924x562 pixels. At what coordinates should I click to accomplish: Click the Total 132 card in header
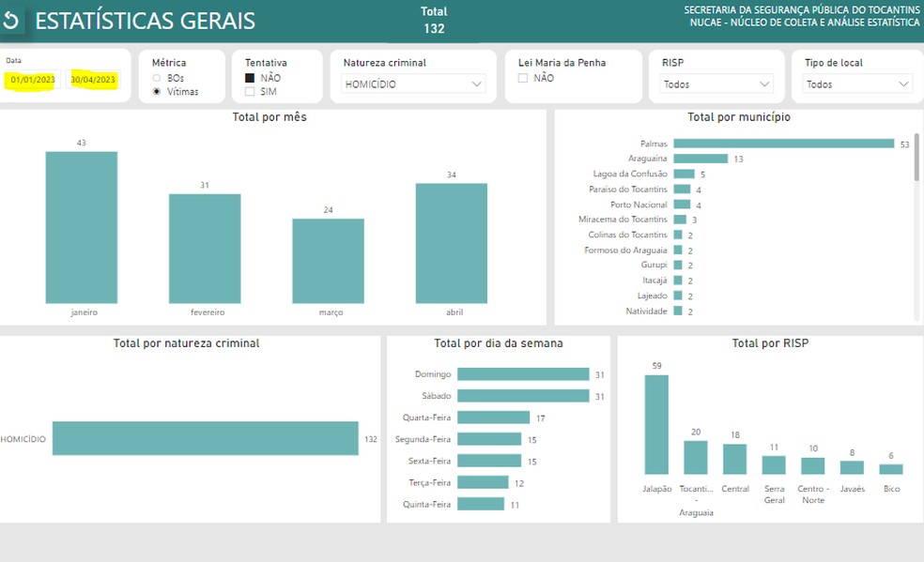[434, 21]
